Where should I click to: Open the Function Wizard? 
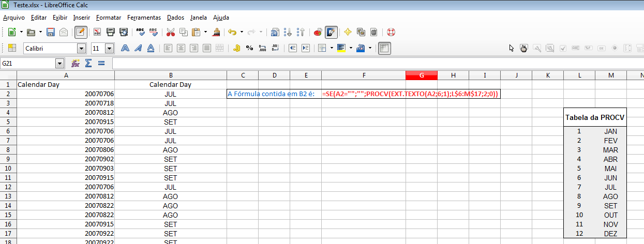point(76,63)
